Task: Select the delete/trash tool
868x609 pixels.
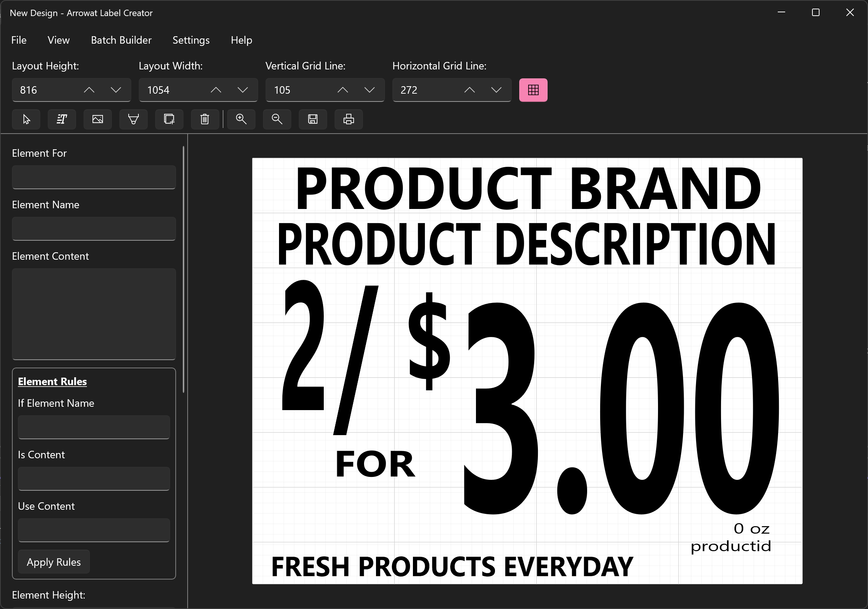Action: point(205,119)
